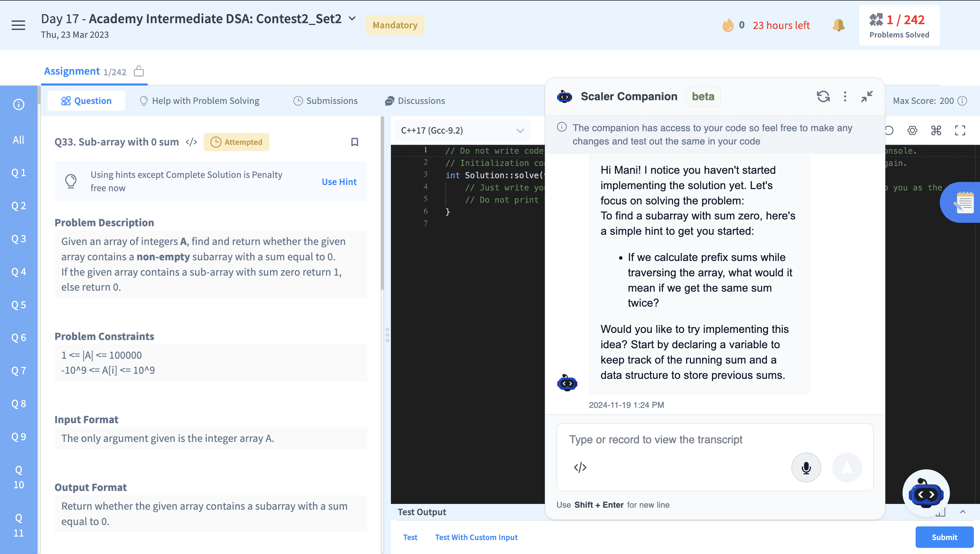This screenshot has height=554, width=980.
Task: Open the notes floating icon
Action: (964, 202)
